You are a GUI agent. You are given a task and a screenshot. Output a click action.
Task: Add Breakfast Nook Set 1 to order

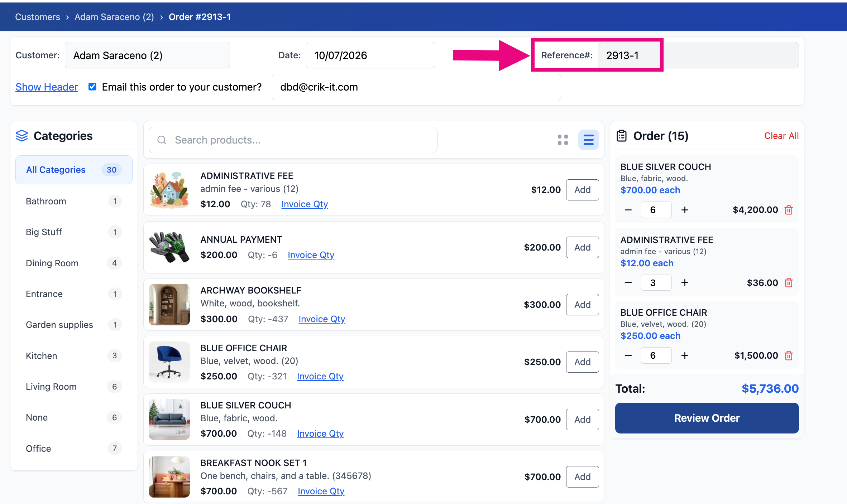582,477
